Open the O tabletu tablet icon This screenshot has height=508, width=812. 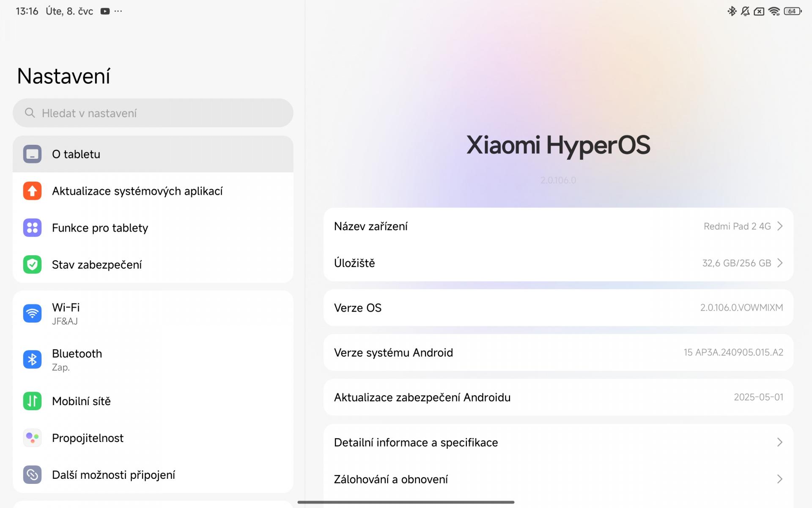(32, 154)
